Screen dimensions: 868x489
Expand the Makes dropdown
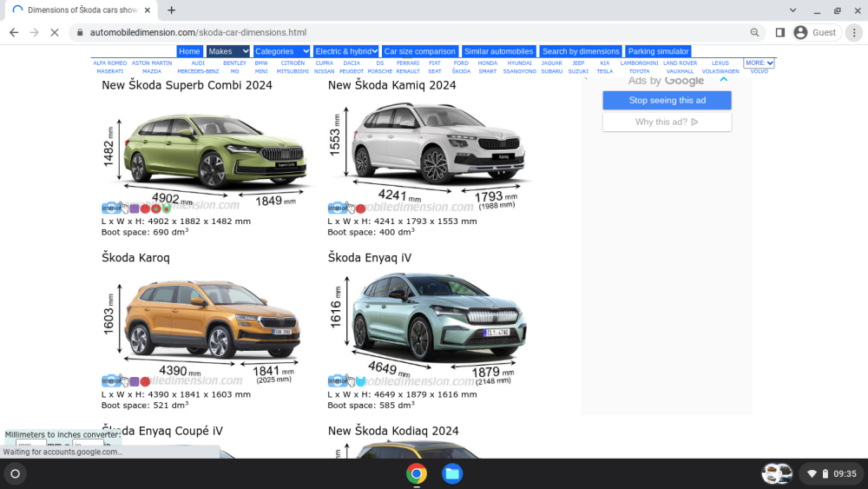228,51
